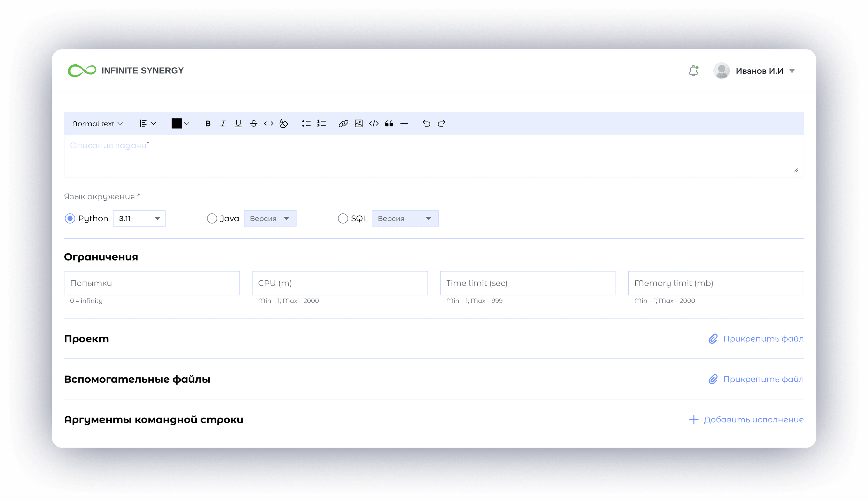Image resolution: width=868 pixels, height=502 pixels.
Task: Choose the SQL radio option
Action: pyautogui.click(x=343, y=218)
